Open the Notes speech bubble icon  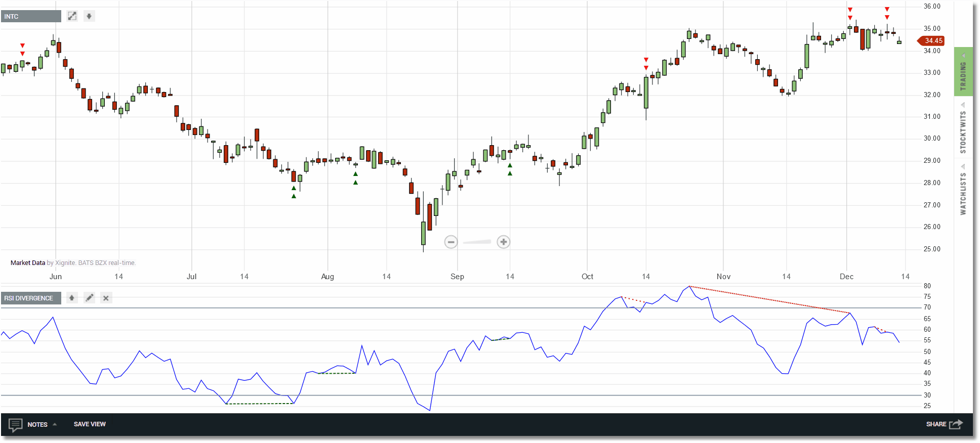pyautogui.click(x=16, y=425)
